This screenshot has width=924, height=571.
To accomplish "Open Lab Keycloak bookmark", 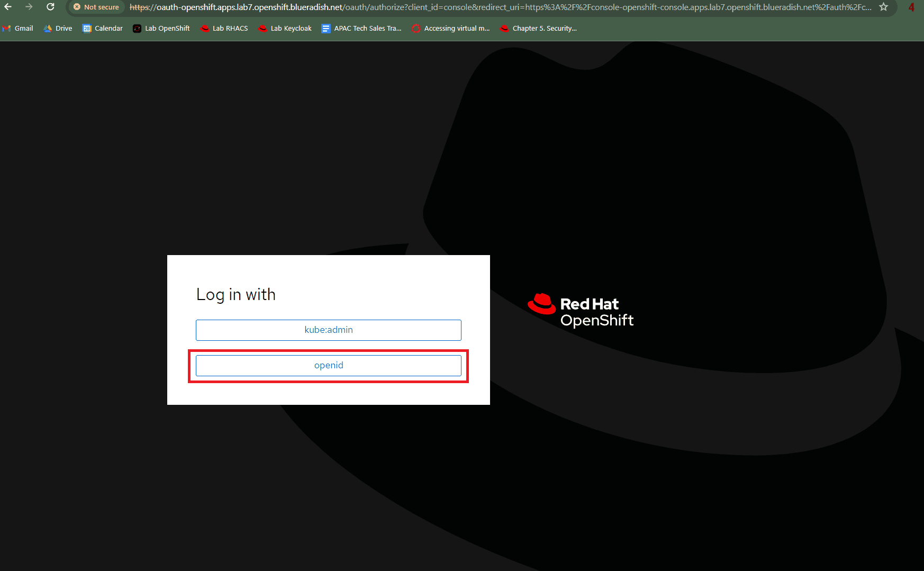I will coord(285,29).
